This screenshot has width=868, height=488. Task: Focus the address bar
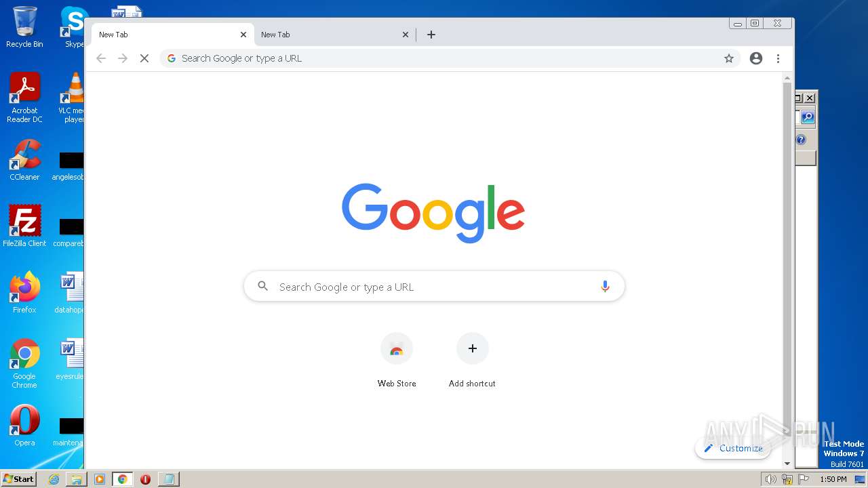(x=450, y=58)
